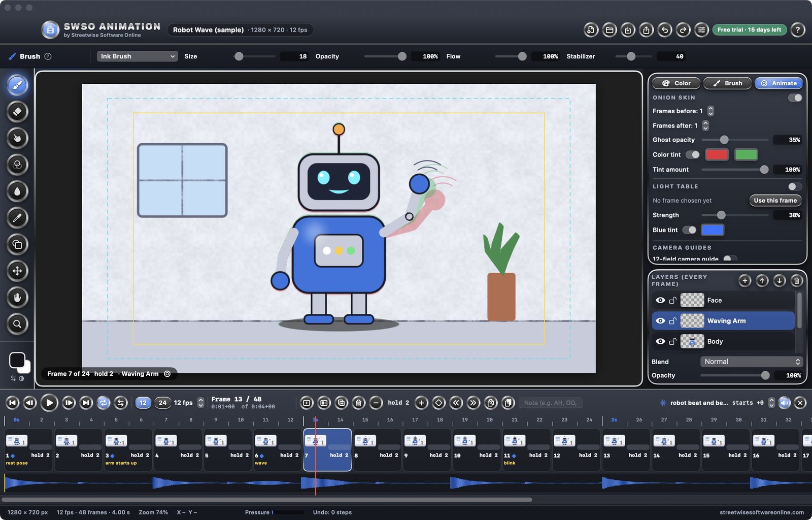This screenshot has height=520, width=812.
Task: Undo last action with top toolbar arrow
Action: pyautogui.click(x=665, y=30)
